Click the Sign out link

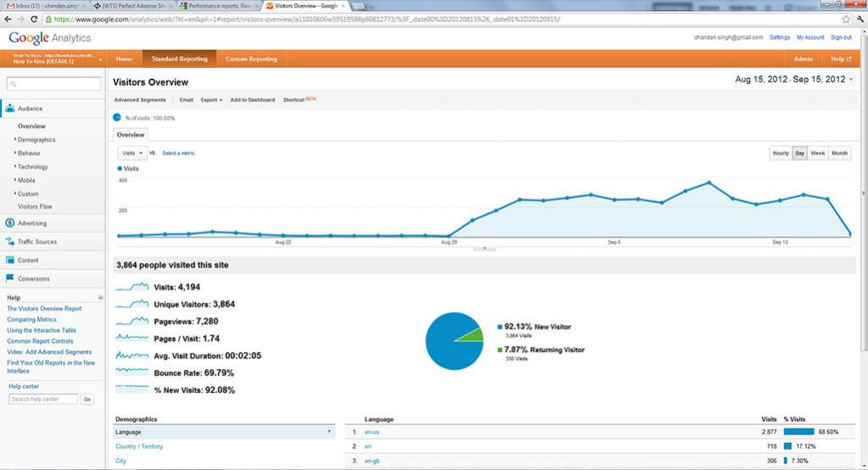click(841, 37)
